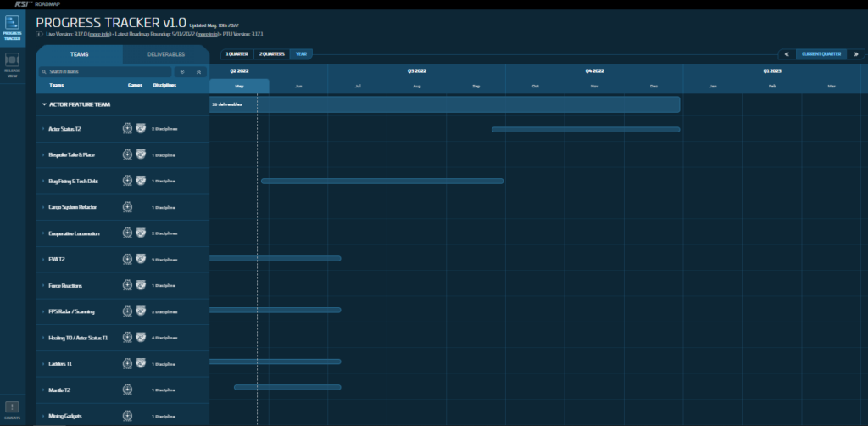The height and width of the screenshot is (426, 868).
Task: Click the Bug Fixing & Tech Debt timeline bar
Action: [x=382, y=181]
